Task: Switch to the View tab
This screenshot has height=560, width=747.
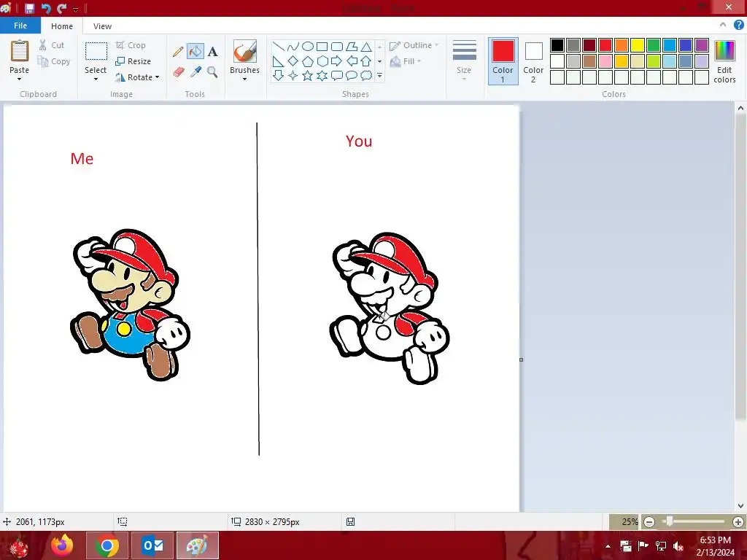Action: [x=102, y=26]
